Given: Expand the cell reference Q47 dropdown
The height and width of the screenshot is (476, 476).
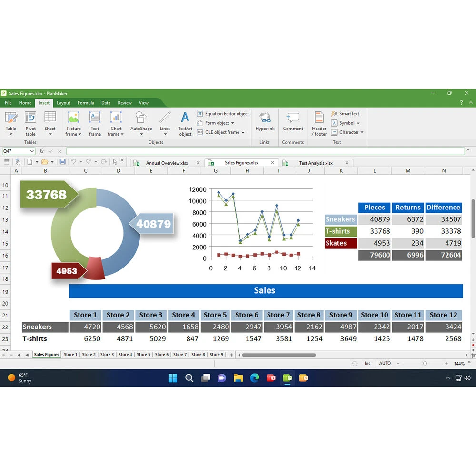Looking at the screenshot, I should point(32,151).
